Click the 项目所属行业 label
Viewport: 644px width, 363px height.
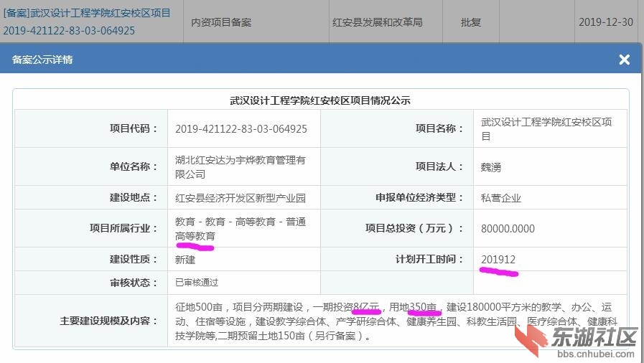pyautogui.click(x=123, y=228)
